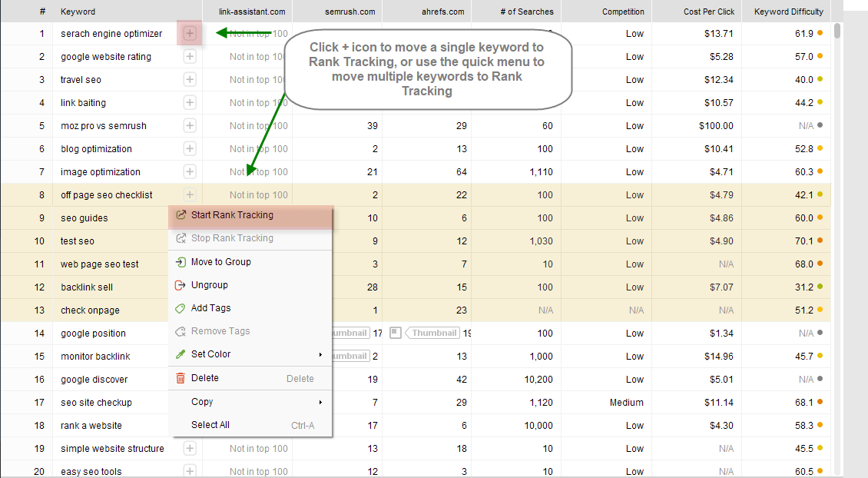Click plus icon for 'simple website structure'

(x=190, y=449)
